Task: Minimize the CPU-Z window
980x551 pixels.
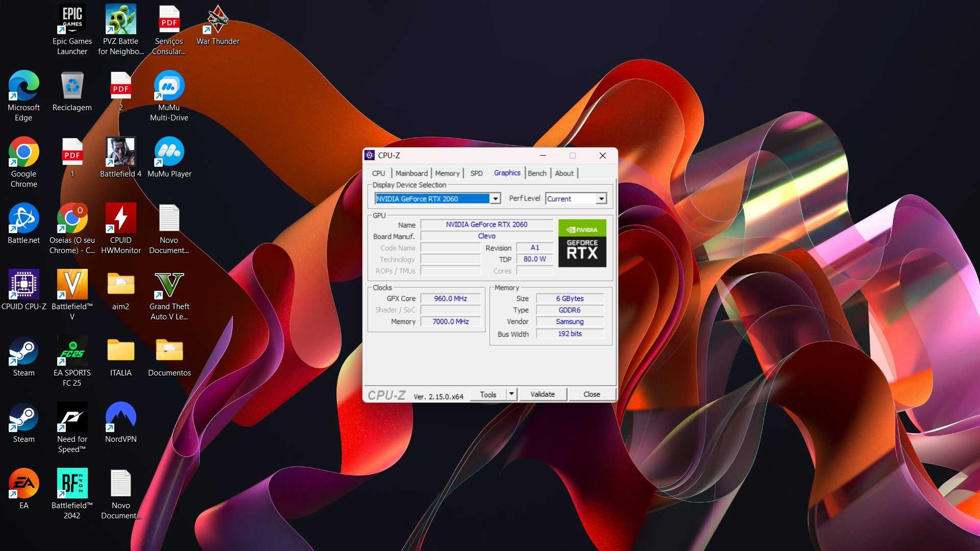Action: pos(543,156)
